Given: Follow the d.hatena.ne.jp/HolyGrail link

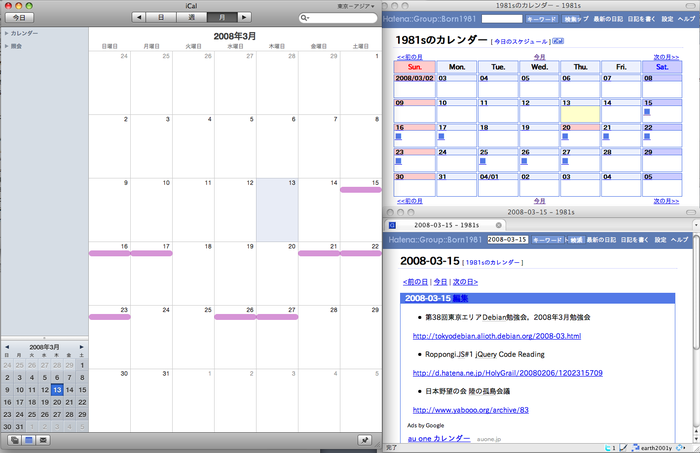Looking at the screenshot, I should pyautogui.click(x=508, y=373).
